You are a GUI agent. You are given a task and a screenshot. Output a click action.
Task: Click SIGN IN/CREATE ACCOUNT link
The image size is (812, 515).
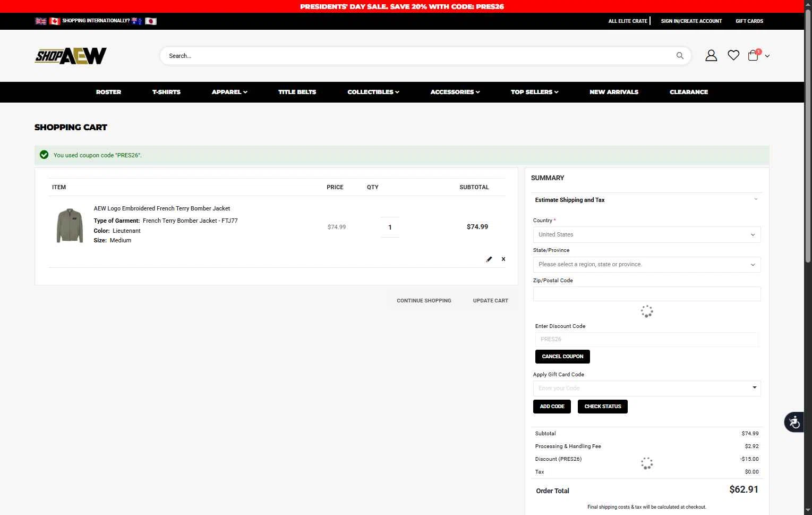(691, 21)
